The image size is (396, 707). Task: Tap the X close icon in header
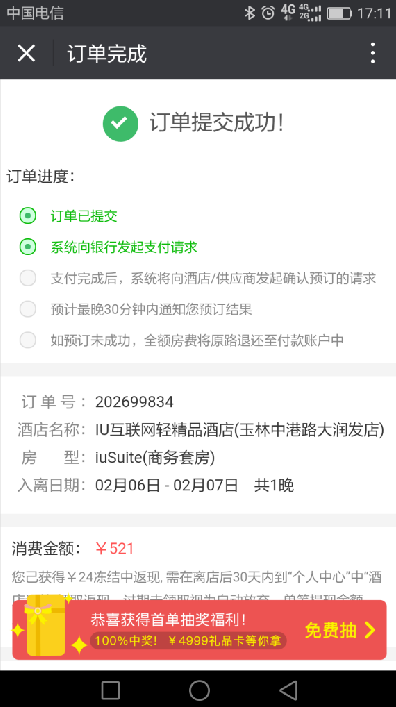click(26, 53)
